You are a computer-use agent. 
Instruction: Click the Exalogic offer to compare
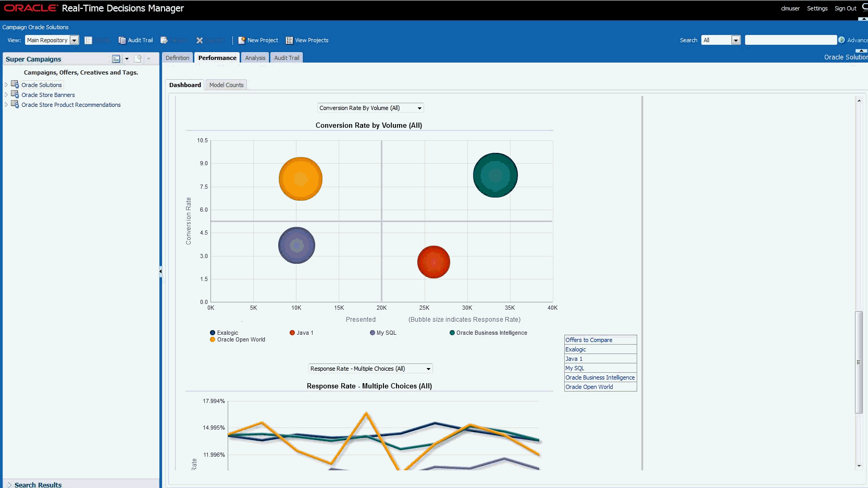[x=576, y=349]
